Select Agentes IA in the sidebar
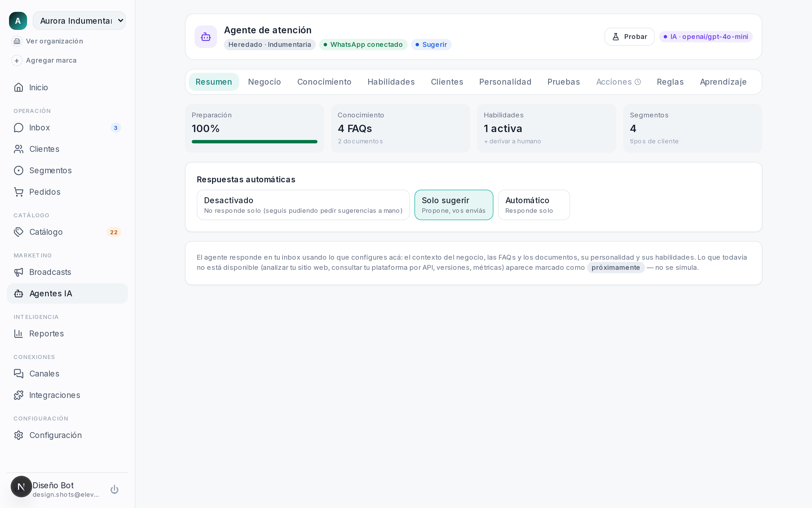This screenshot has height=508, width=812. pyautogui.click(x=67, y=294)
